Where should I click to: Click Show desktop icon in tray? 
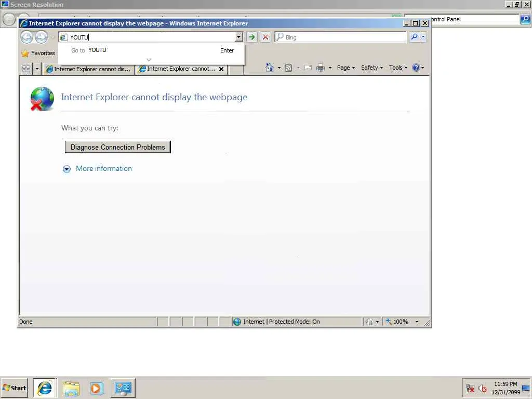point(526,388)
